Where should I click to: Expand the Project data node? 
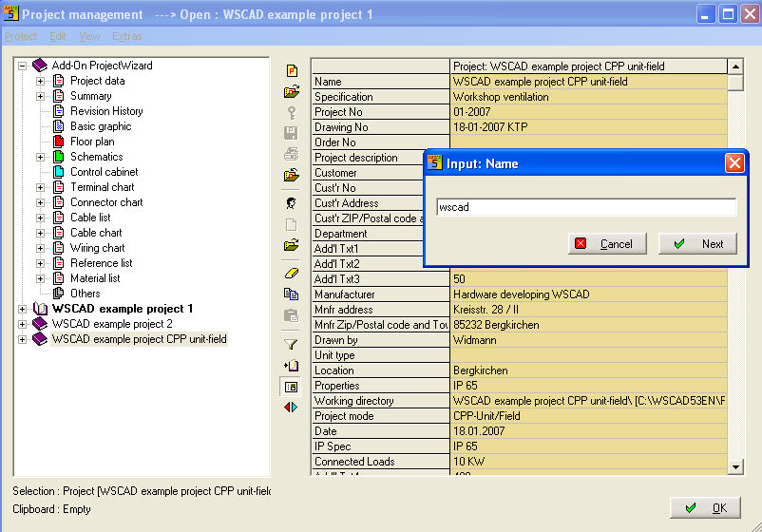tap(41, 81)
